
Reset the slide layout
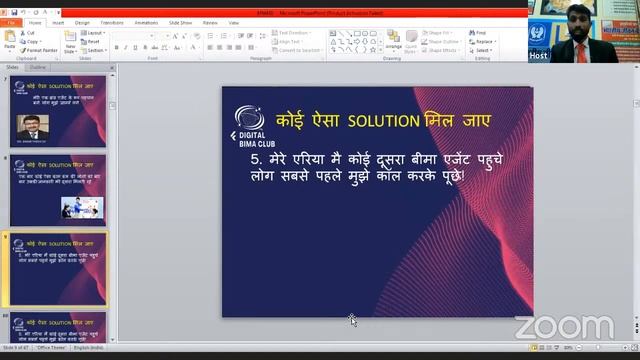90,42
